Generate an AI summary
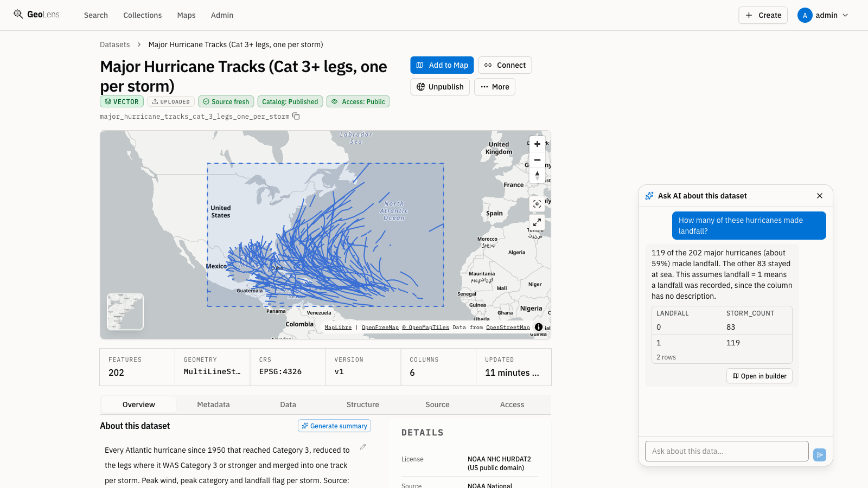868x488 pixels. tap(334, 426)
